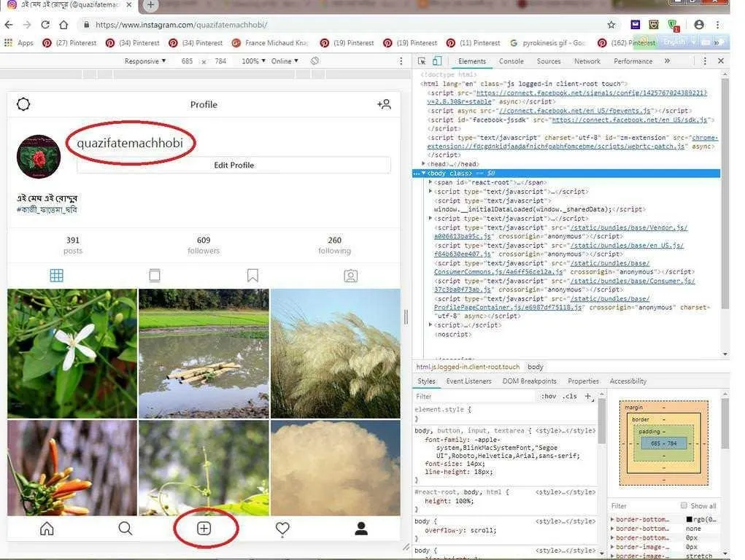Click the Styles Filter input
The image size is (745, 560).
pos(475,396)
